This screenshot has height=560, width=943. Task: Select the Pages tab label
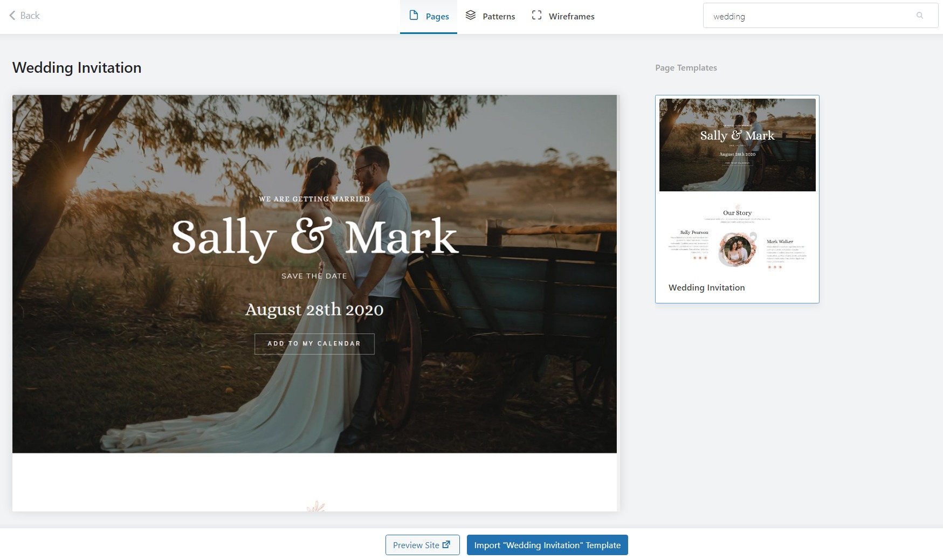[437, 17]
